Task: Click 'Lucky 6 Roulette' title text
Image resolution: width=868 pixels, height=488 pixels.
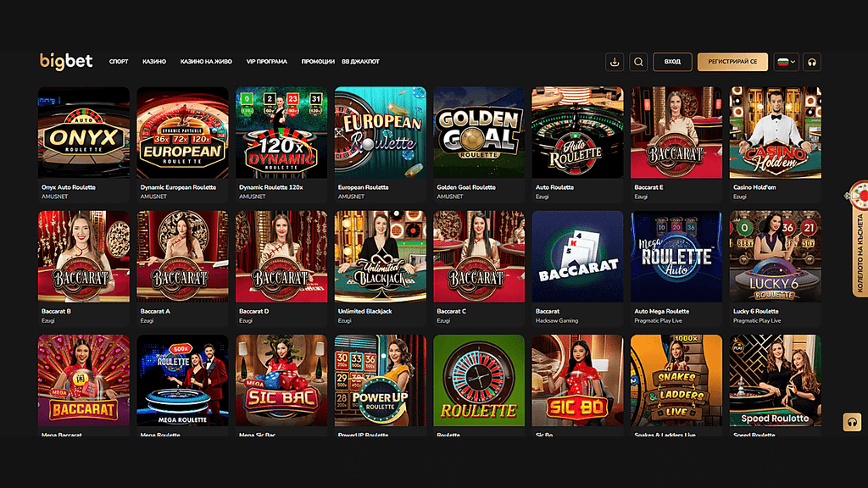Action: 755,312
